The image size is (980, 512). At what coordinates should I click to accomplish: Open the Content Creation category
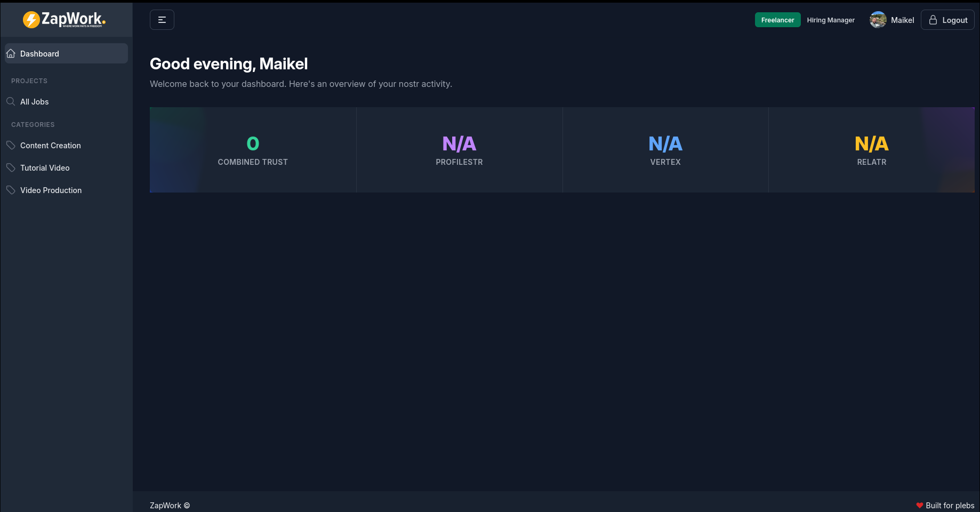pyautogui.click(x=51, y=145)
